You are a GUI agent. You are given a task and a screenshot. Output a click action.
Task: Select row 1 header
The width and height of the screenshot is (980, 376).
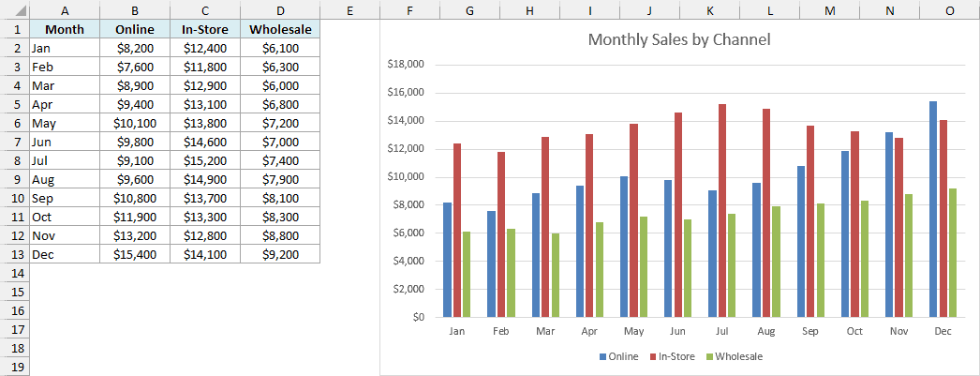click(x=14, y=29)
